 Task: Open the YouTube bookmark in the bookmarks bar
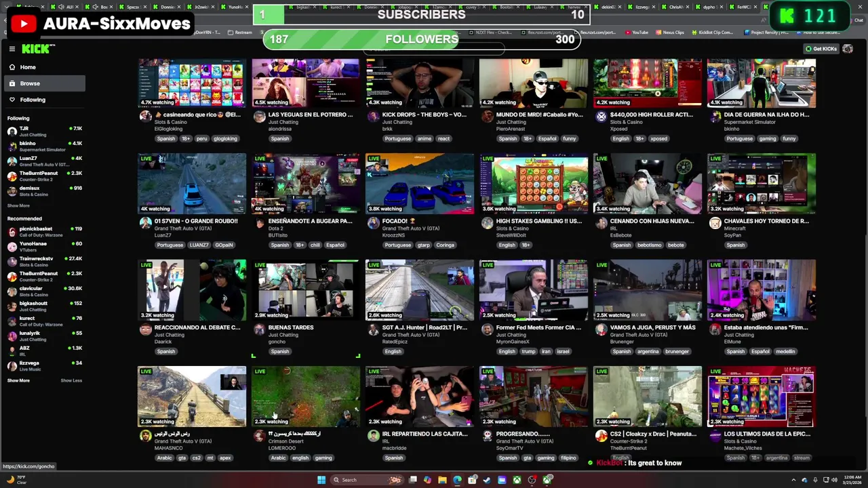tap(637, 32)
